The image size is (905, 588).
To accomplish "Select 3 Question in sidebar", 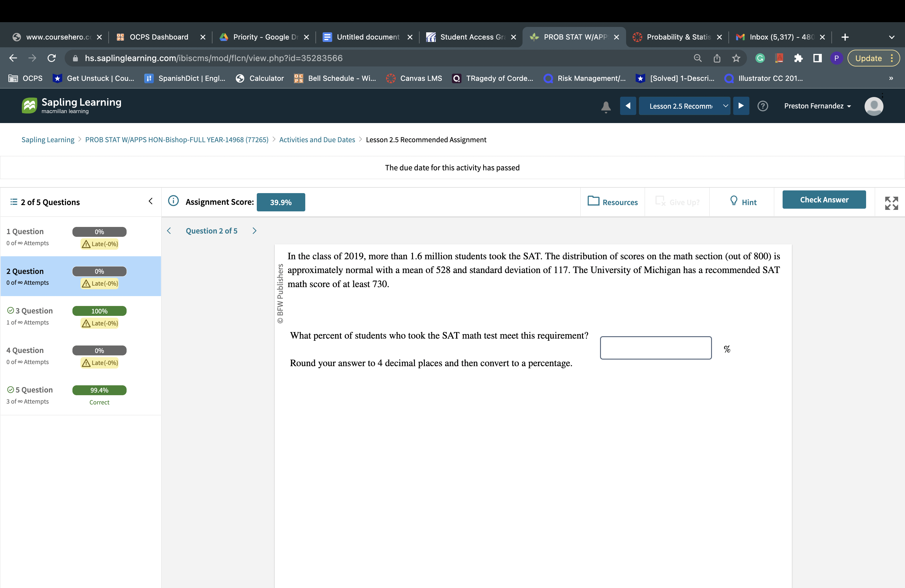I will click(x=34, y=311).
